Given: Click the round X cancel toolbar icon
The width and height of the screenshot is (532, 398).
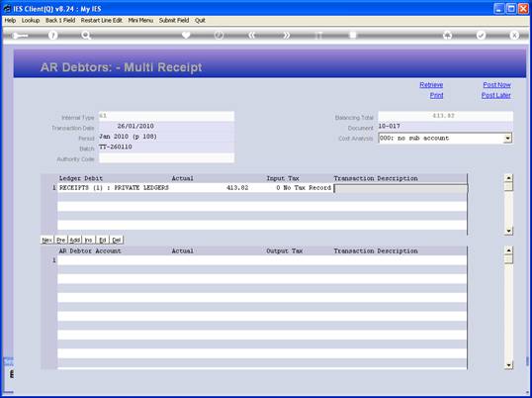Looking at the screenshot, I should [x=514, y=35].
